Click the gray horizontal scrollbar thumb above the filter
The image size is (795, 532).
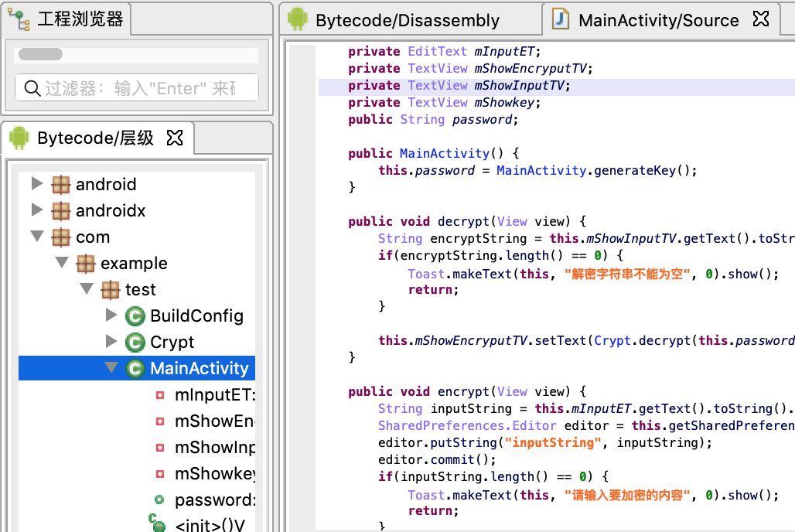[40, 54]
